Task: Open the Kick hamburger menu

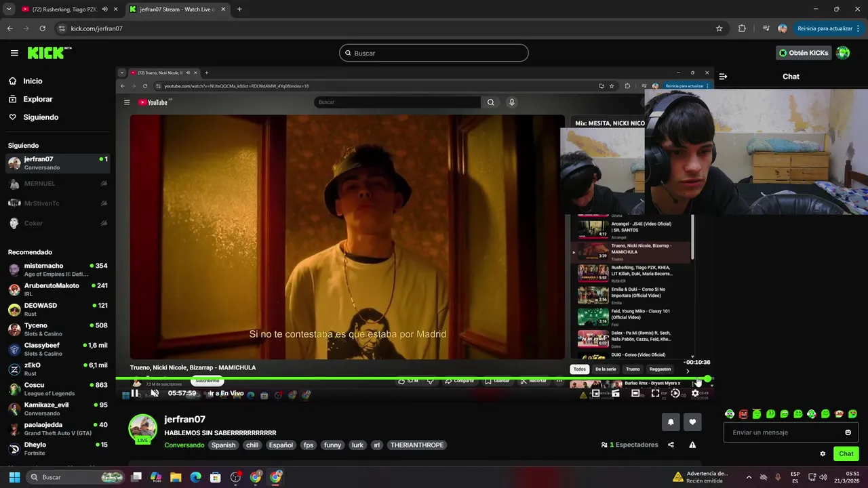Action: click(14, 53)
